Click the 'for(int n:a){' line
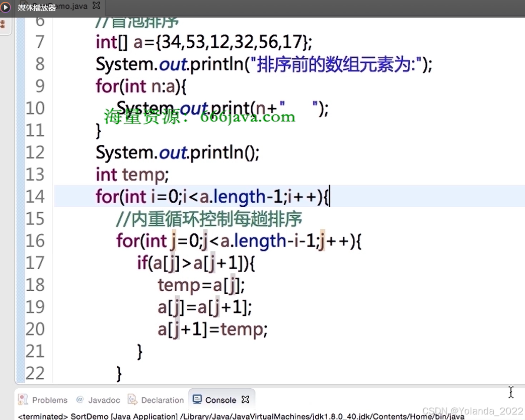The width and height of the screenshot is (525, 420). click(141, 87)
